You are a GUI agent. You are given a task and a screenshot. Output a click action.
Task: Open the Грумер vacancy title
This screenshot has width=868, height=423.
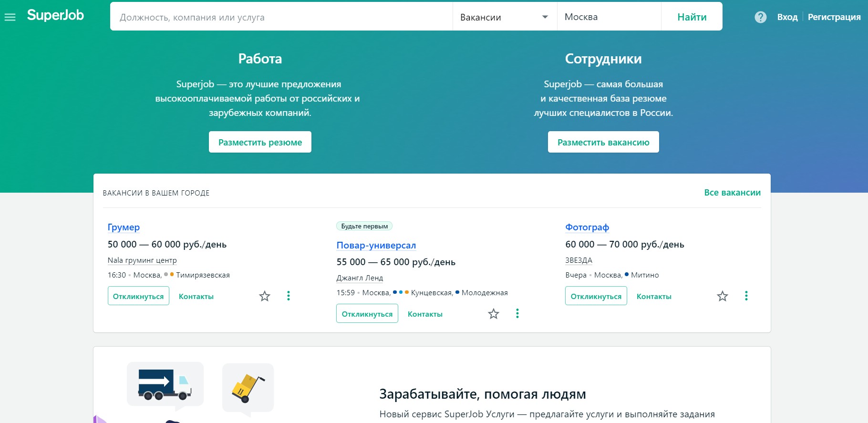(x=124, y=227)
